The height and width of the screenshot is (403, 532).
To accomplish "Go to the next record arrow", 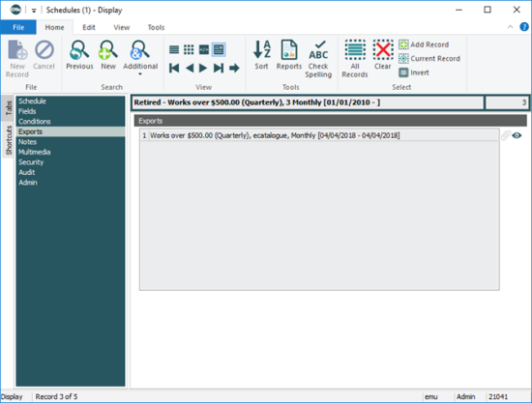I will (203, 68).
